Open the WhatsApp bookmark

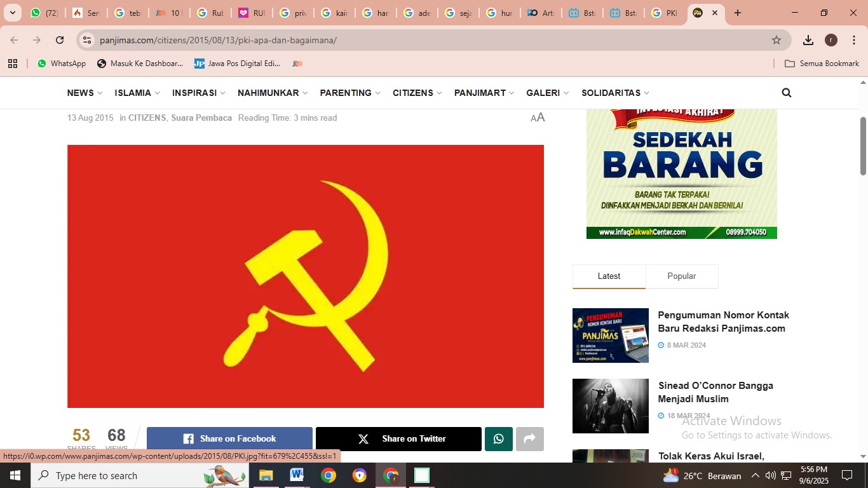[62, 64]
